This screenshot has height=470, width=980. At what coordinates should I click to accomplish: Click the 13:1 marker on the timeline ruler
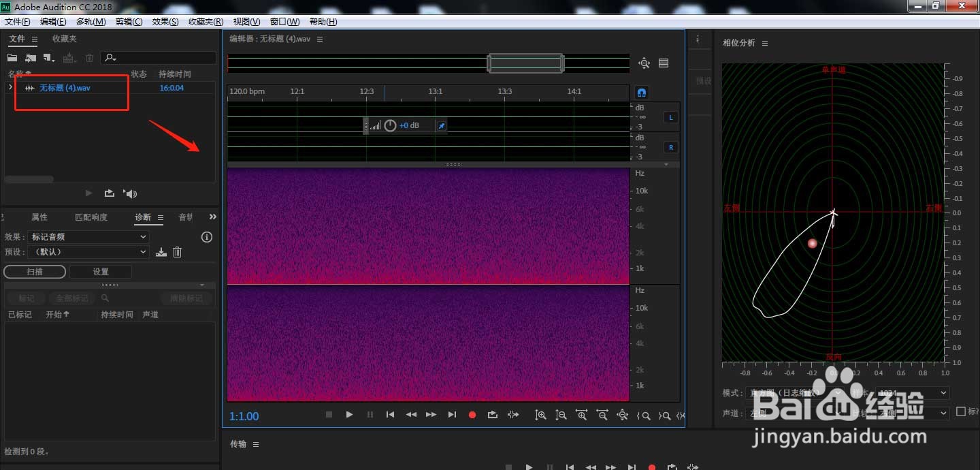point(436,91)
